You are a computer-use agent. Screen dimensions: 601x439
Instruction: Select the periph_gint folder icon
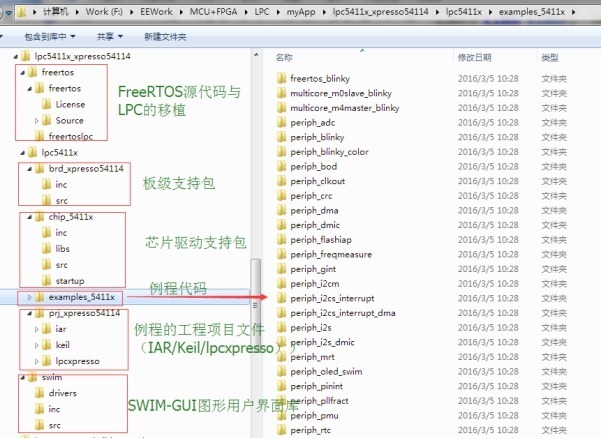[281, 269]
